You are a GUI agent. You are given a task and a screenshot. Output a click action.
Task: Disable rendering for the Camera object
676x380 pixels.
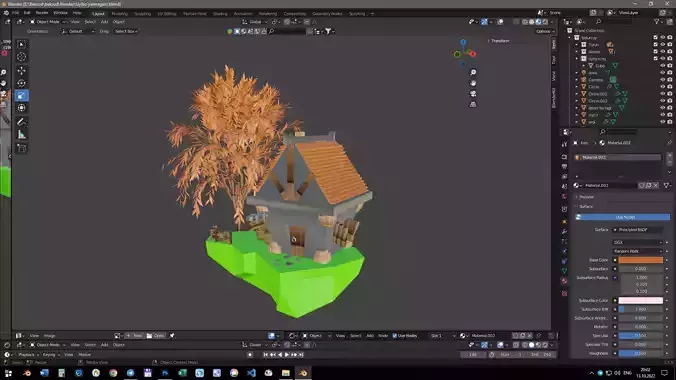click(x=670, y=80)
